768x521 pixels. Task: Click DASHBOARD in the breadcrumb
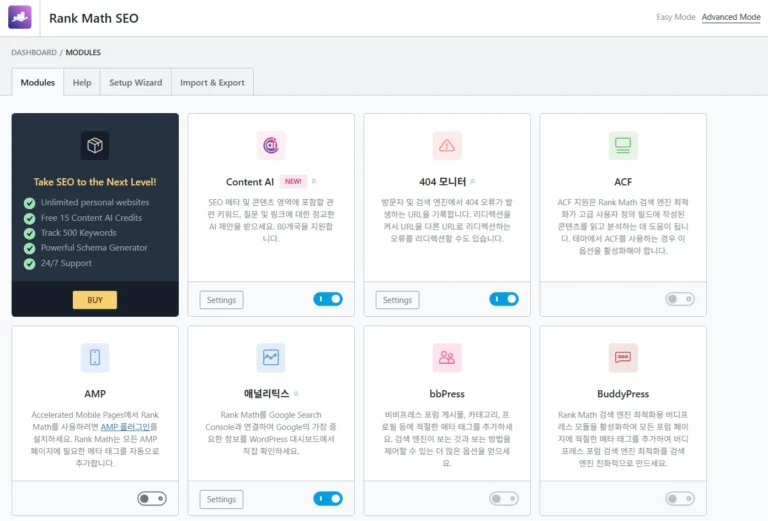pyautogui.click(x=34, y=52)
